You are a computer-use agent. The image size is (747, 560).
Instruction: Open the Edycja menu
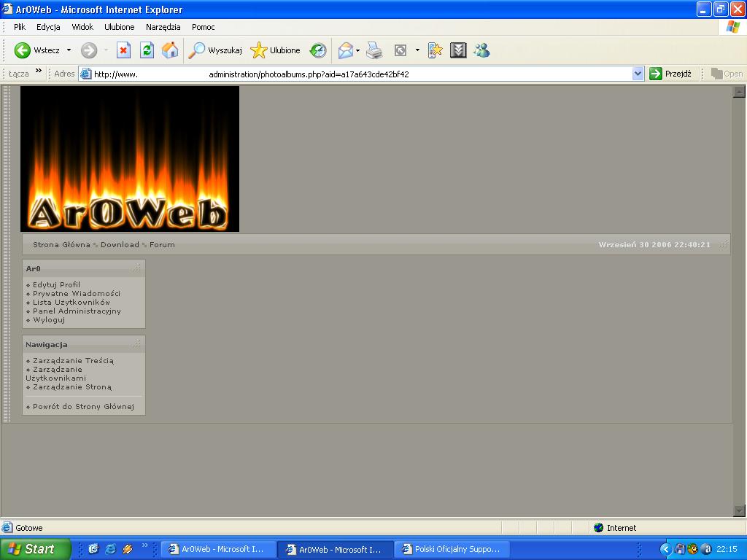(48, 27)
